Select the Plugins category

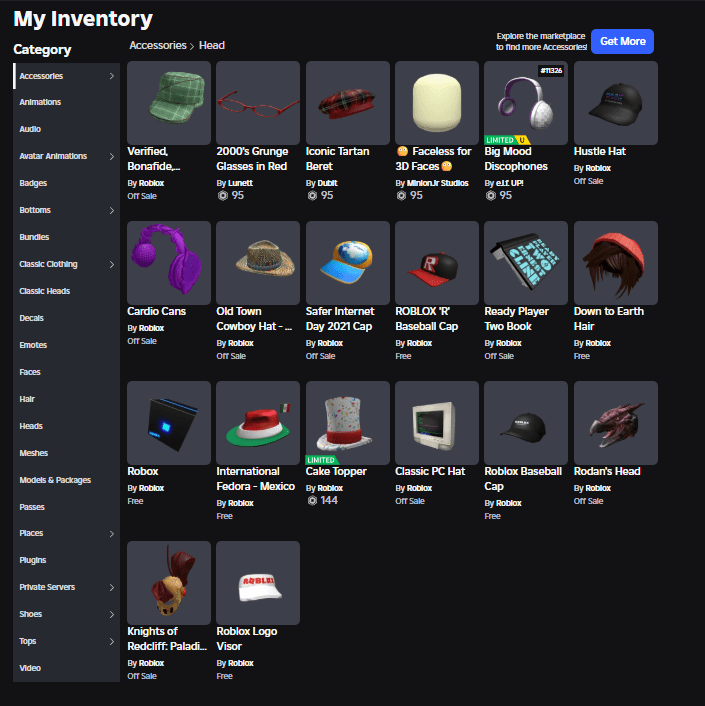pyautogui.click(x=67, y=560)
